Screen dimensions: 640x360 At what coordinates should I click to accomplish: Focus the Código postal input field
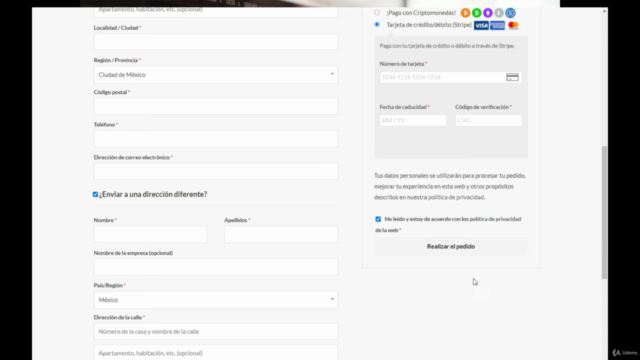[216, 106]
